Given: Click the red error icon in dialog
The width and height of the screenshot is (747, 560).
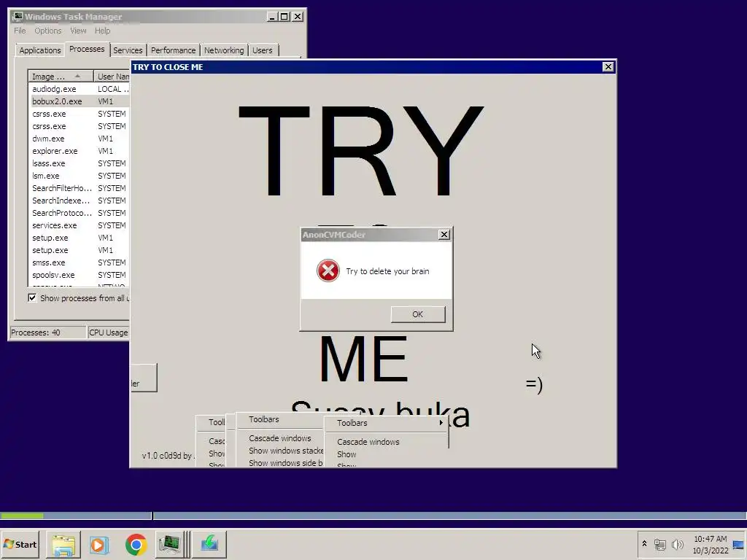Looking at the screenshot, I should 328,271.
